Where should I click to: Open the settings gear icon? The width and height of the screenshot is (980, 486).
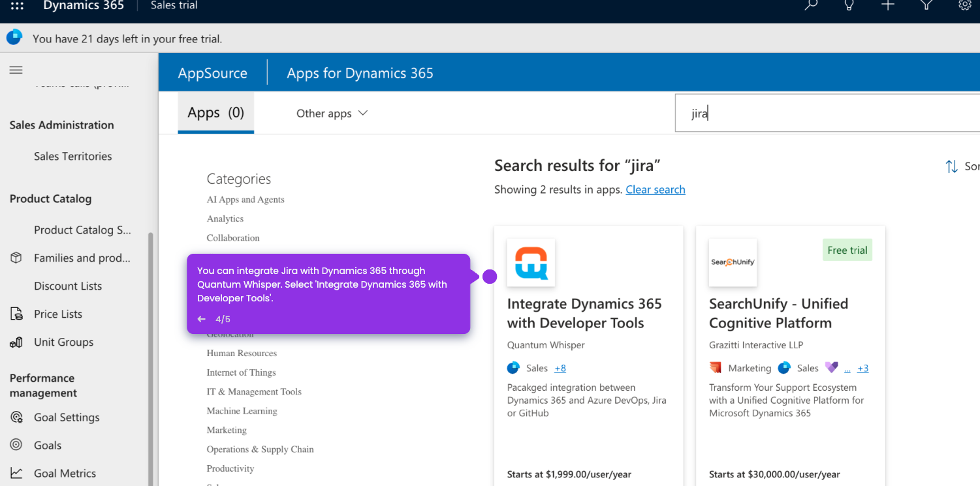964,5
